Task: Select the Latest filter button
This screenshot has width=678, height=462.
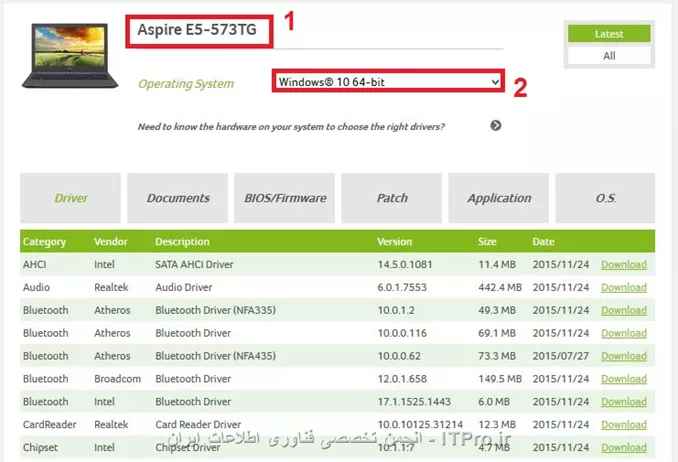Action: (x=609, y=34)
